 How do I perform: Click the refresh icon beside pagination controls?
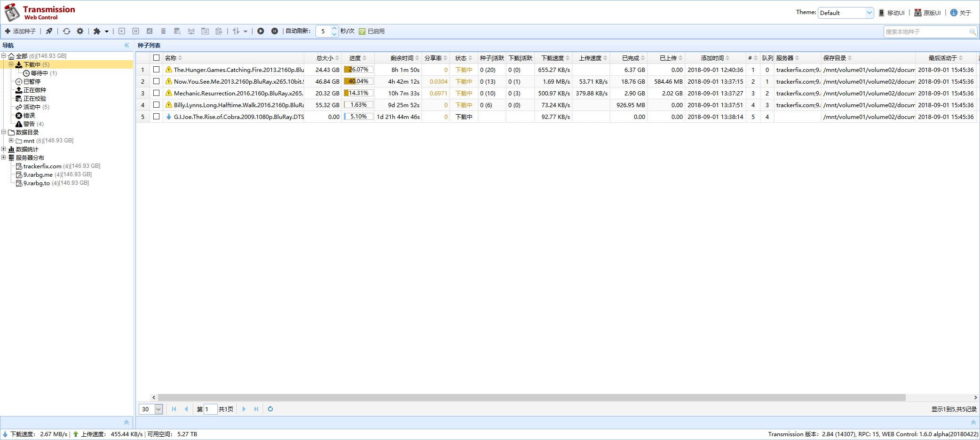pos(270,409)
